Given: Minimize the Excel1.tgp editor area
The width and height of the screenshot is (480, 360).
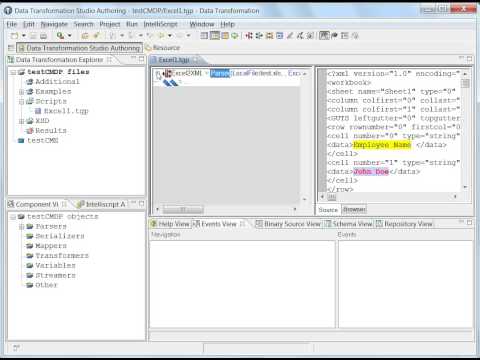Looking at the screenshot, I should [x=461, y=58].
